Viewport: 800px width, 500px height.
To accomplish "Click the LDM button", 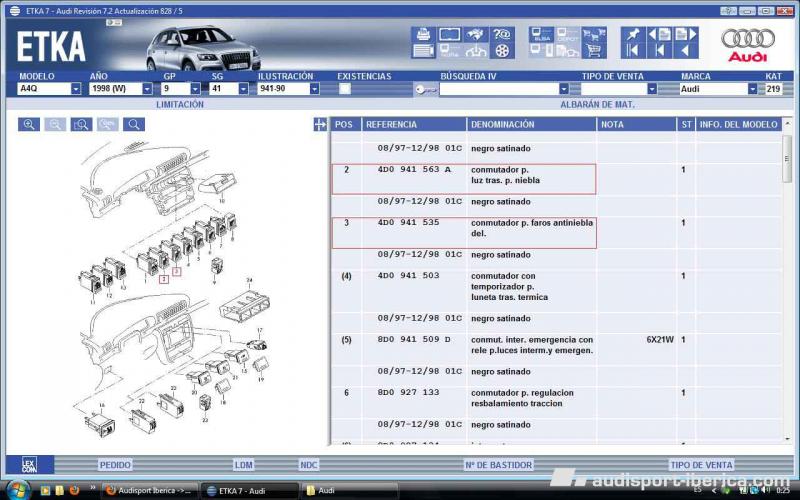I will [244, 465].
